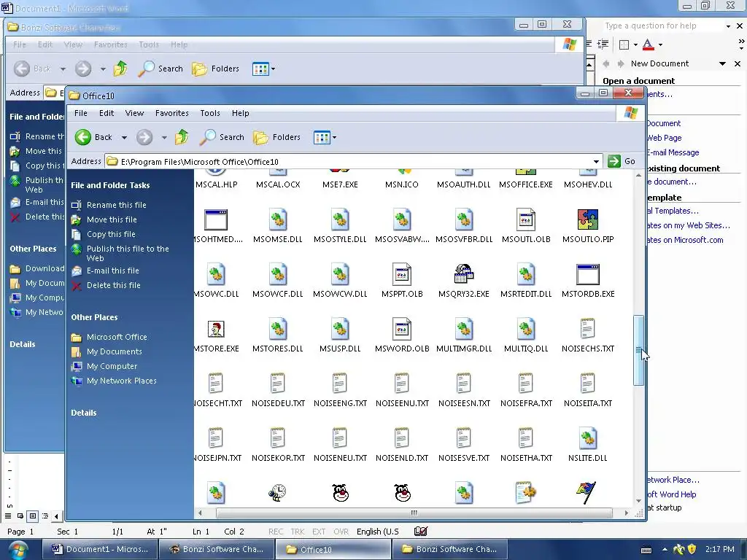Select MSOUTLO.PIP puzzle icon

point(588,220)
